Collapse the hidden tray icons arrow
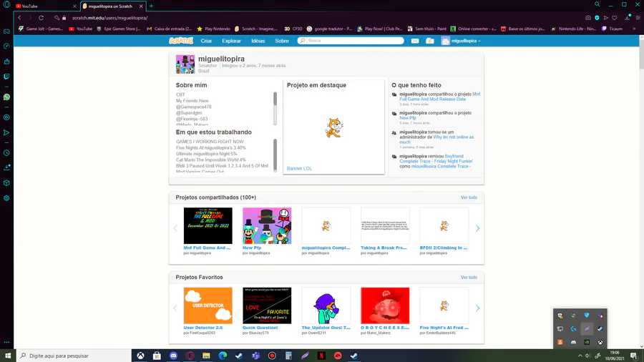The image size is (644, 362). (580, 356)
